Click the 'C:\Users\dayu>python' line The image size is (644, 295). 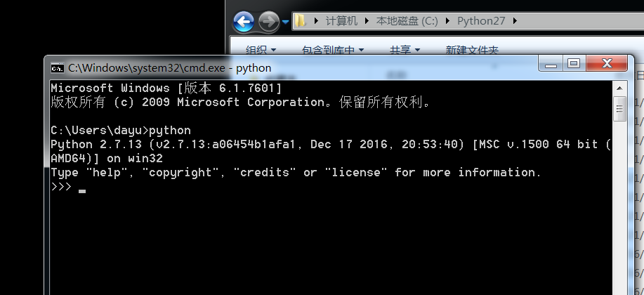point(121,130)
